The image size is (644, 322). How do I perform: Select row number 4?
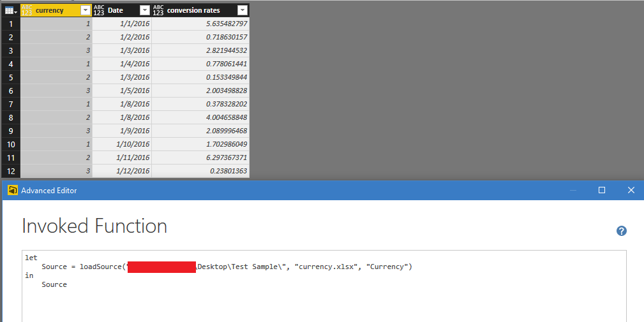click(x=11, y=64)
